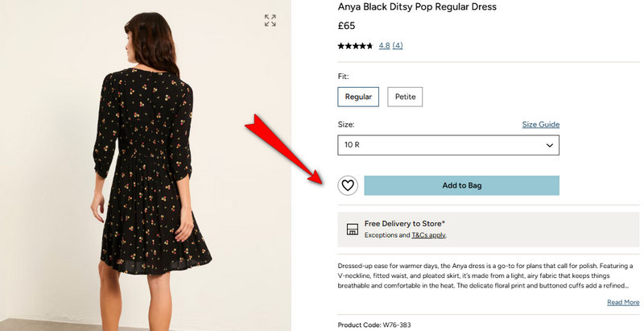Click the Free Delivery to Store heading
The image size is (644, 331).
pos(405,223)
